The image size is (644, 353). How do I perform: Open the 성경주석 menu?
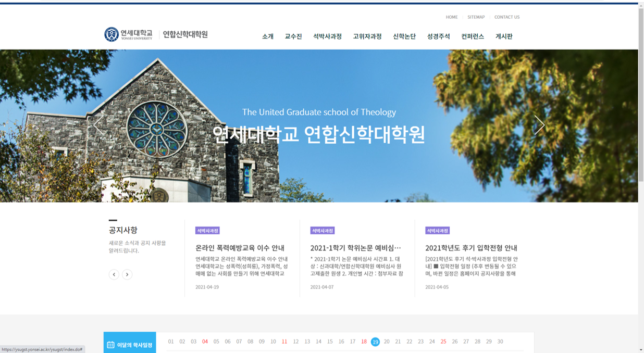point(438,36)
